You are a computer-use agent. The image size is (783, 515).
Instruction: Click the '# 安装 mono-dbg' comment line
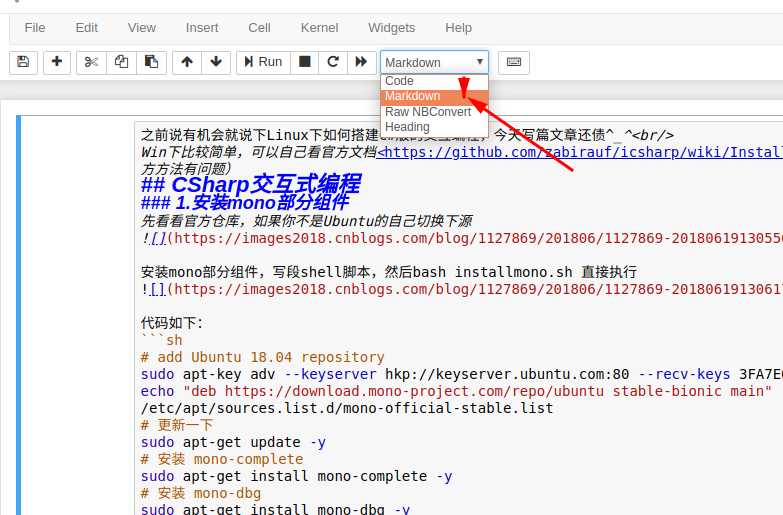(201, 493)
